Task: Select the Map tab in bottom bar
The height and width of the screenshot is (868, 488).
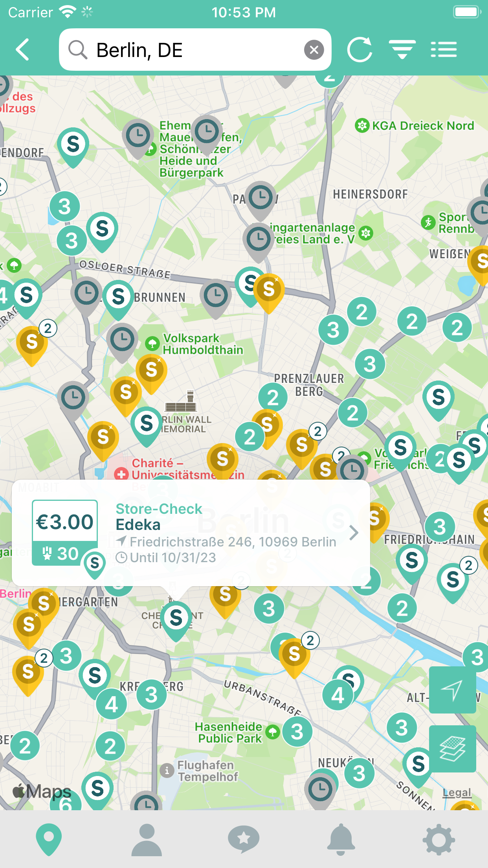Action: point(49,839)
